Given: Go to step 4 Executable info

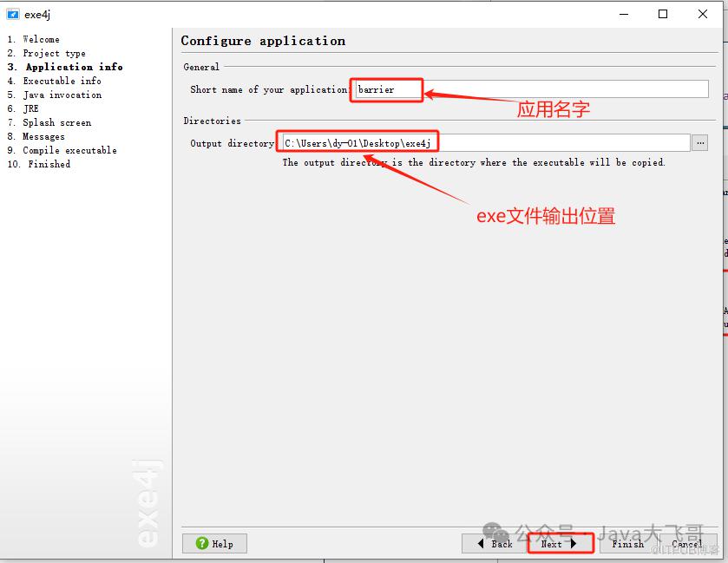Looking at the screenshot, I should point(55,81).
